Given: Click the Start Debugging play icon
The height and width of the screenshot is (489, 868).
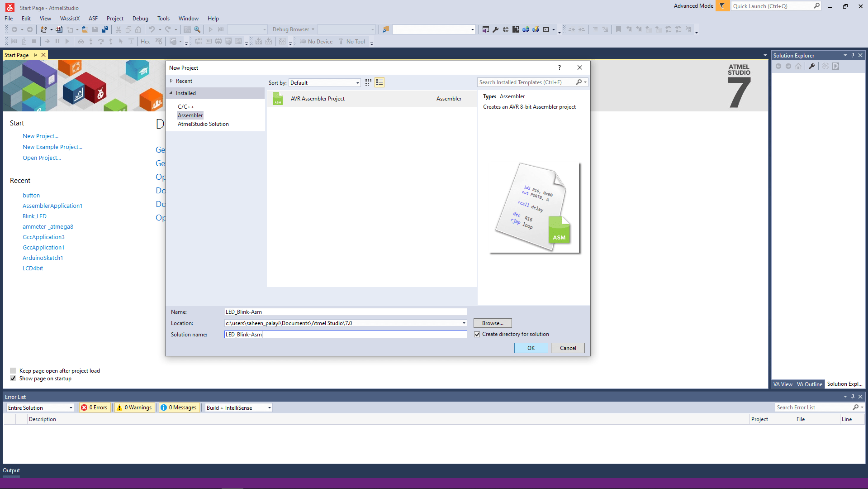Looking at the screenshot, I should click(x=210, y=29).
